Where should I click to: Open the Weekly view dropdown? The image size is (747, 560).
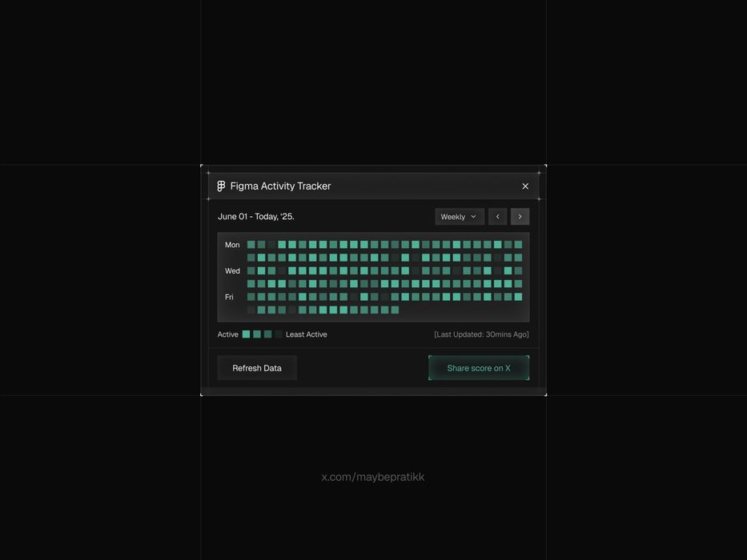pos(460,217)
